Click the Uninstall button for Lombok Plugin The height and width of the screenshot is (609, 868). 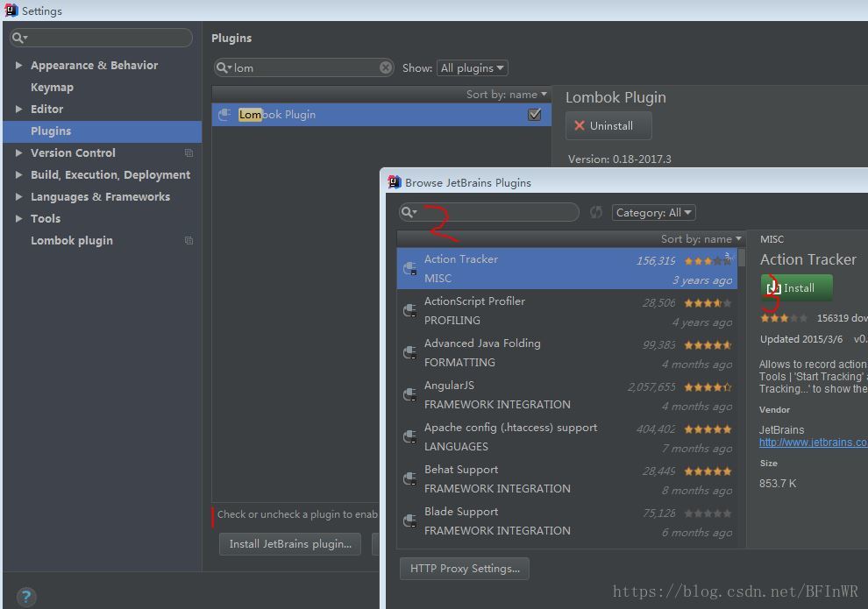pyautogui.click(x=608, y=125)
